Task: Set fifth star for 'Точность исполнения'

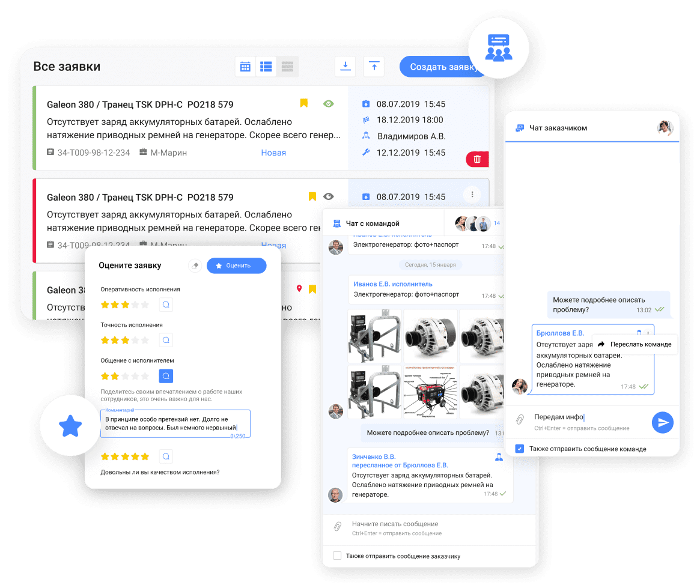Action: 145,341
